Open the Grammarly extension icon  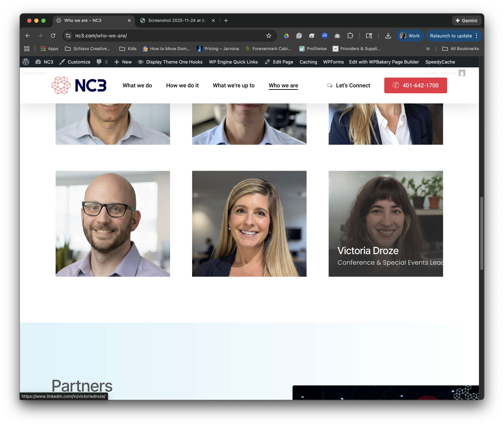[299, 36]
